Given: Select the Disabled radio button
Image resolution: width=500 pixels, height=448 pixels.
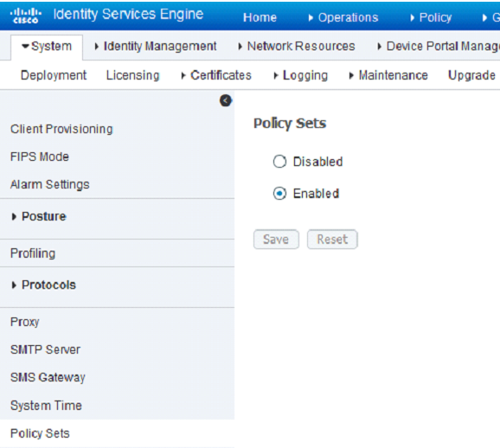Looking at the screenshot, I should tap(279, 162).
